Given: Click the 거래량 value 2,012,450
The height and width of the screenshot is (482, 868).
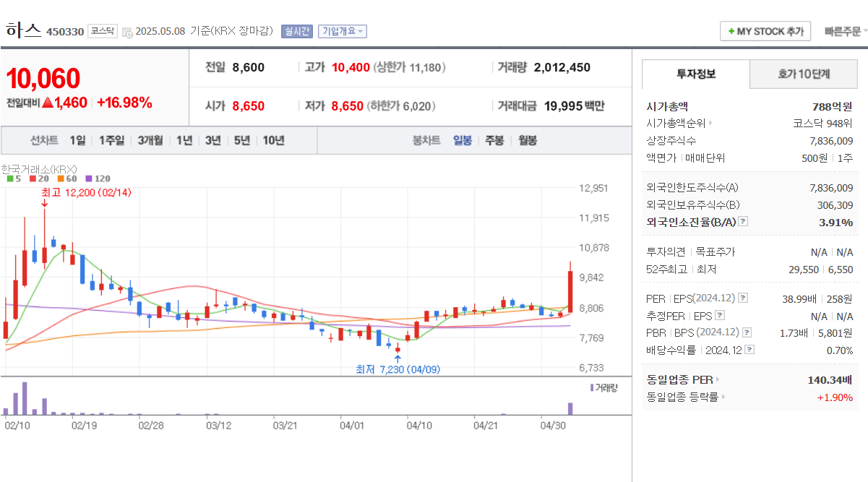Looking at the screenshot, I should (x=562, y=67).
